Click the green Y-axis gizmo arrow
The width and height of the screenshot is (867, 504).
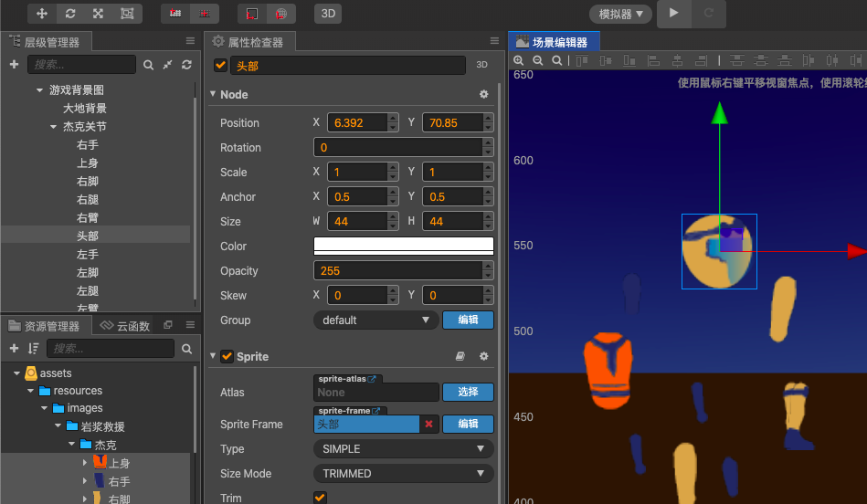[x=719, y=112]
